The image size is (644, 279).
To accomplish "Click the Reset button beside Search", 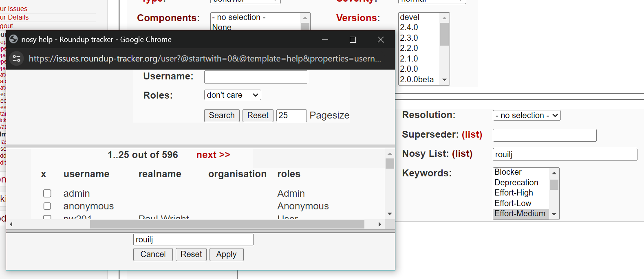I will (258, 115).
